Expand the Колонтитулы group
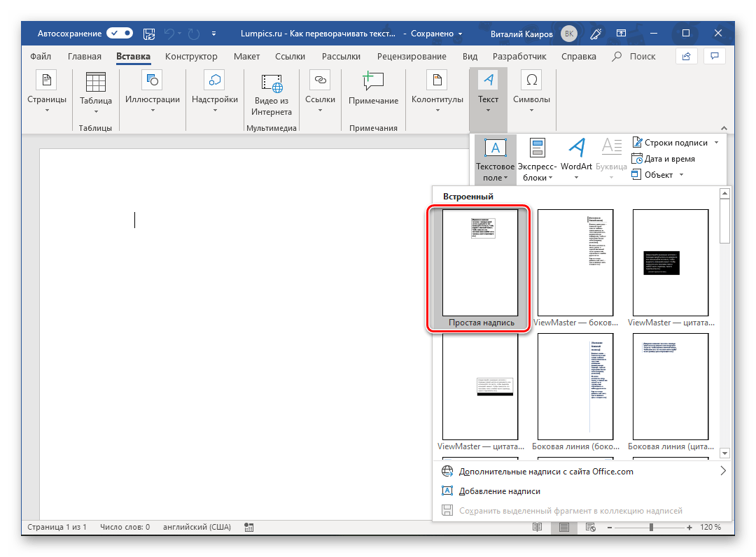756x557 pixels. click(437, 92)
